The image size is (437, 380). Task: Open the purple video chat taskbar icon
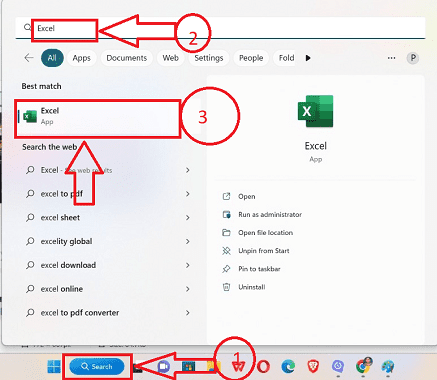tap(163, 367)
